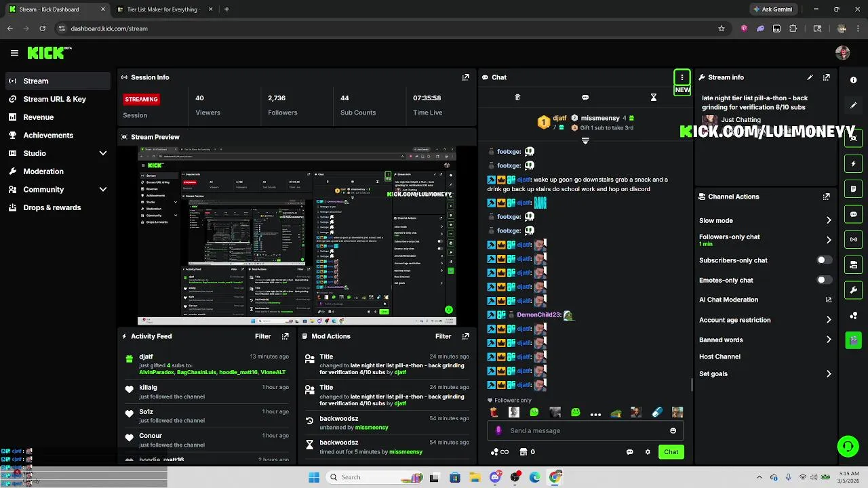Focus the Send a message field
This screenshot has width=868, height=488.
click(585, 430)
